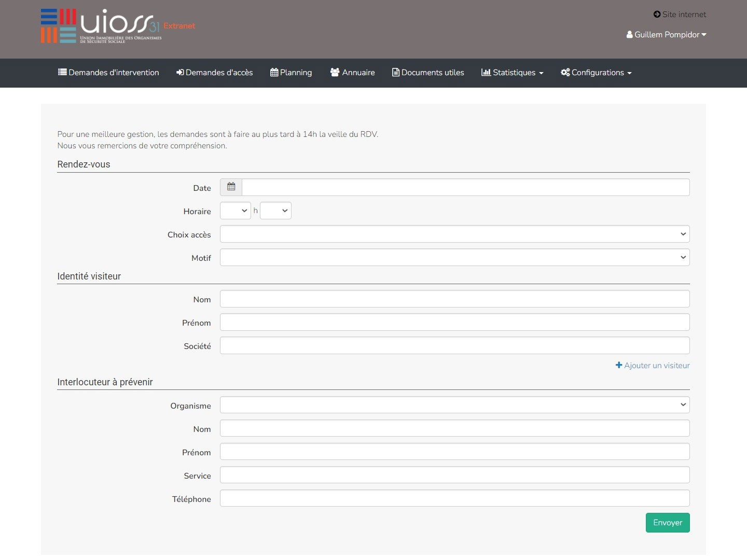Open the Horaire minutes dropdown
Viewport: 747px width, 560px height.
tap(275, 211)
